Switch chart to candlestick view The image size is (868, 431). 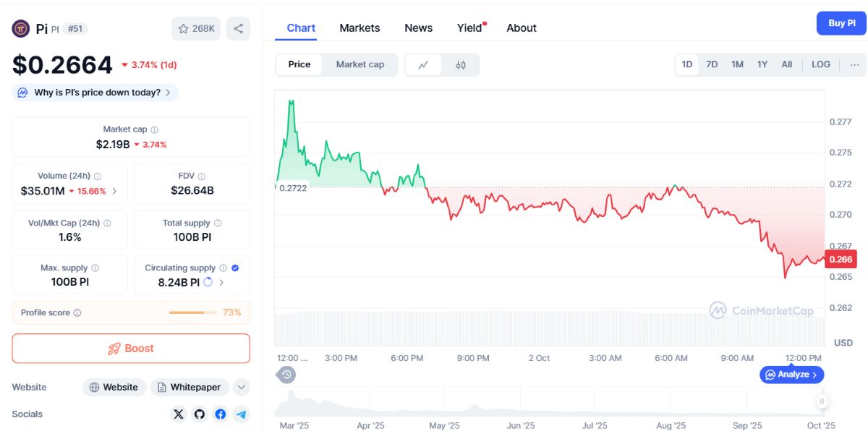[x=461, y=65]
